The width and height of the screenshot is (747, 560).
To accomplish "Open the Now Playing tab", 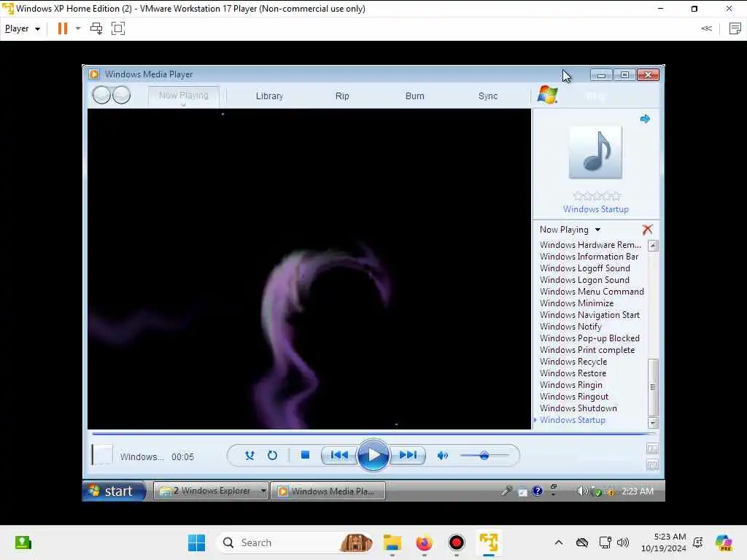I will point(183,96).
